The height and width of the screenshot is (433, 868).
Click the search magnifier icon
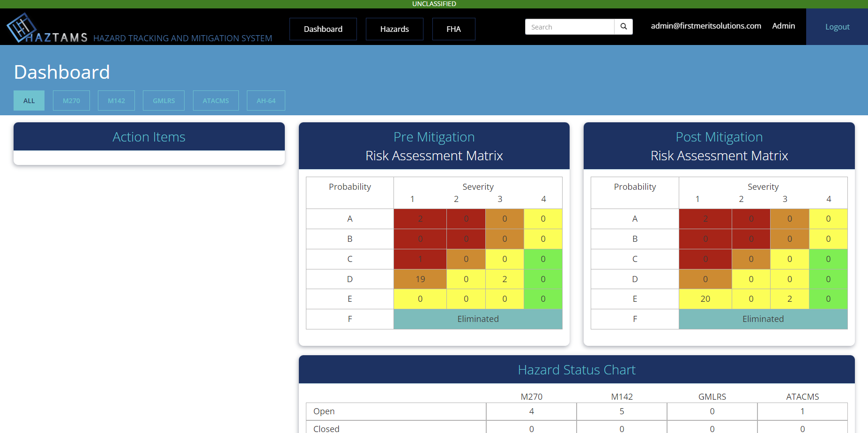(x=623, y=27)
